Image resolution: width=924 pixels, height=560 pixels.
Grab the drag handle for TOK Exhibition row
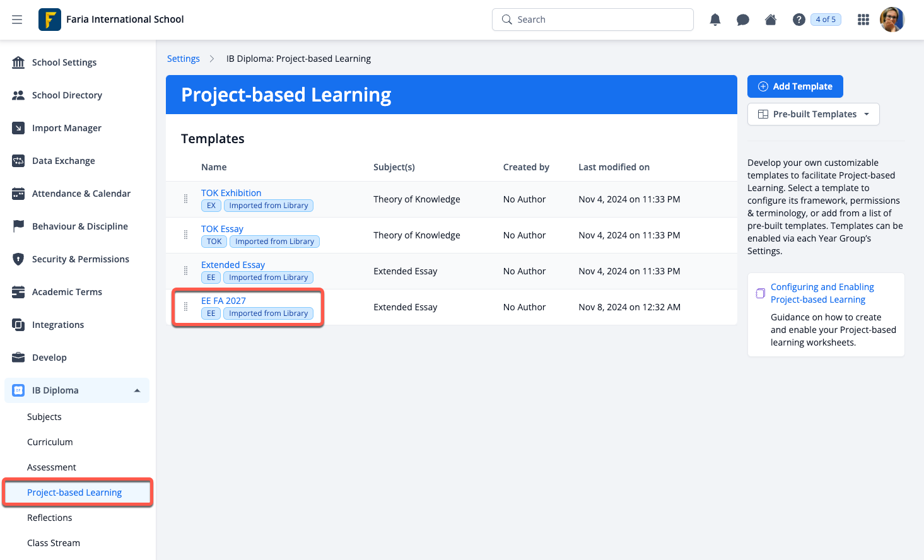click(185, 199)
